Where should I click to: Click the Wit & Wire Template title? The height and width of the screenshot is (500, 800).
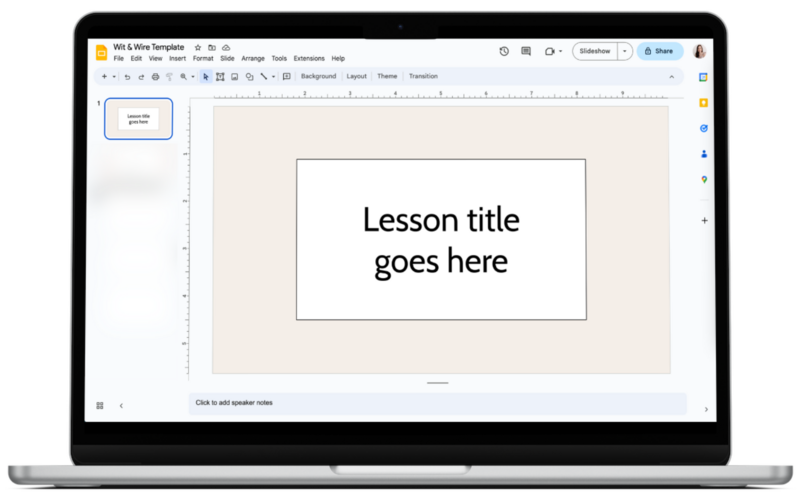point(148,47)
